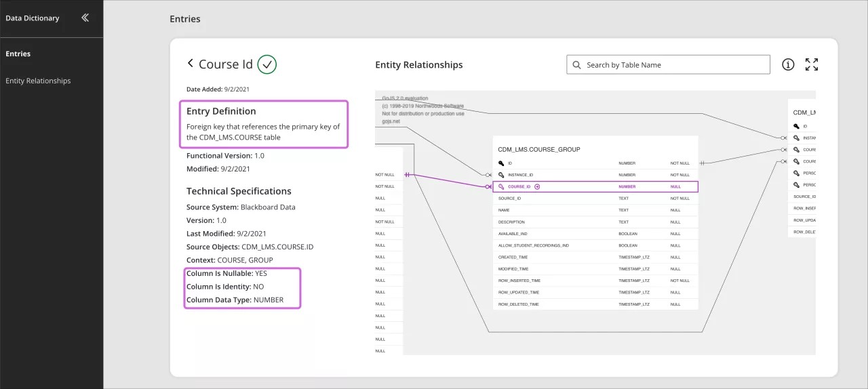
Task: Click the purple key icon beside COURSE_ID
Action: click(501, 186)
